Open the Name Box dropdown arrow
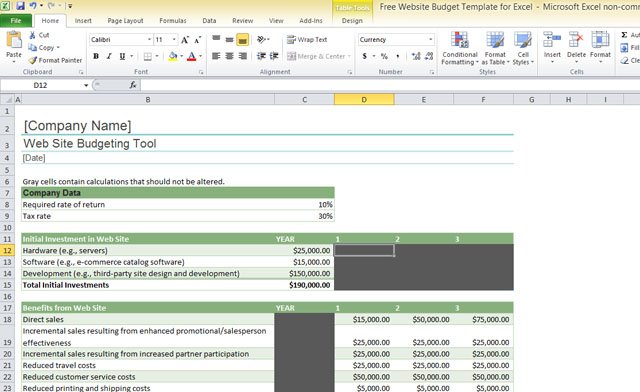Image resolution: width=640 pixels, height=392 pixels. pos(86,85)
